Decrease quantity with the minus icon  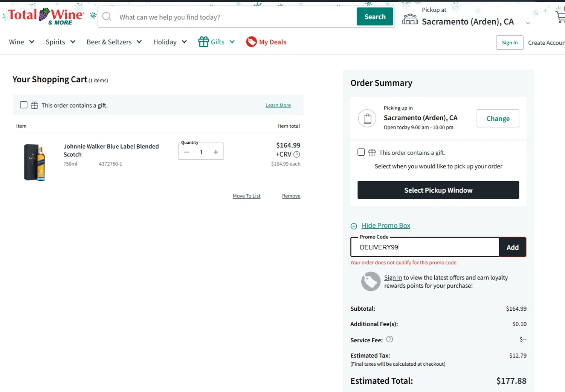tap(186, 152)
